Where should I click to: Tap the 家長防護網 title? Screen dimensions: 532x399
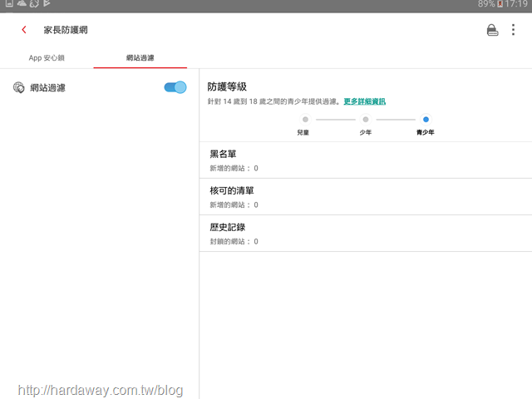(x=66, y=30)
